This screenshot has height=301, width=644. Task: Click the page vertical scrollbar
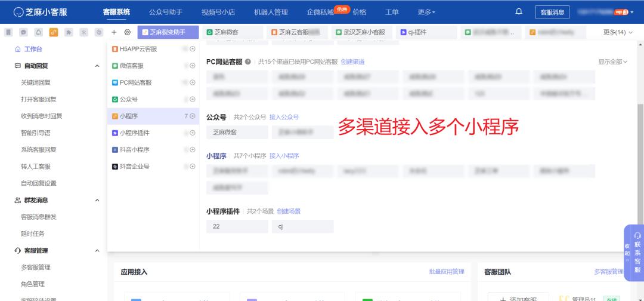(x=640, y=164)
